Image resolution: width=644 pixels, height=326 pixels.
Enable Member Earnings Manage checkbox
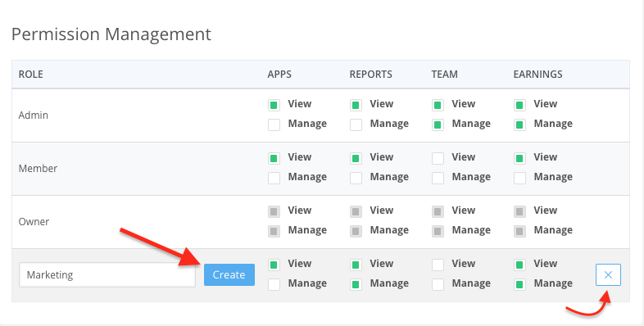519,179
